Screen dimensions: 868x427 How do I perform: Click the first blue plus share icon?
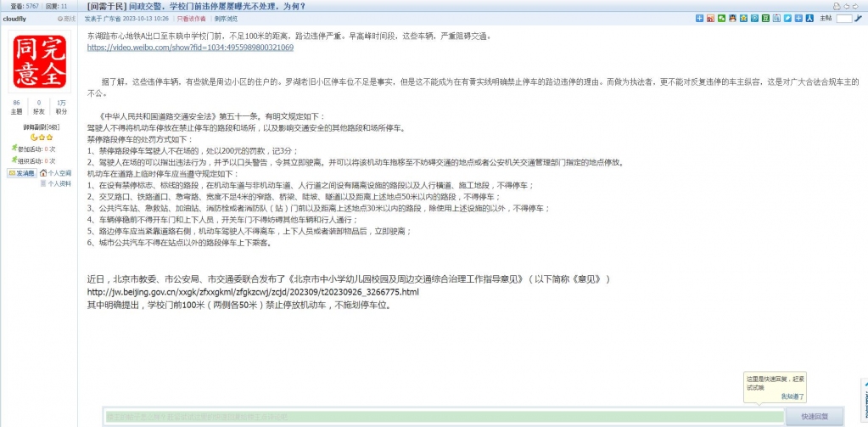699,18
